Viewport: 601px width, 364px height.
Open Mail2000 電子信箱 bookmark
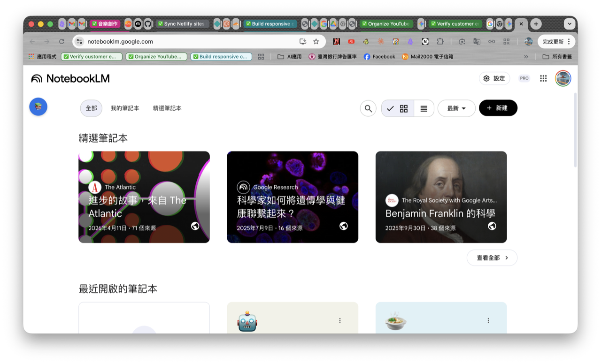(x=428, y=56)
